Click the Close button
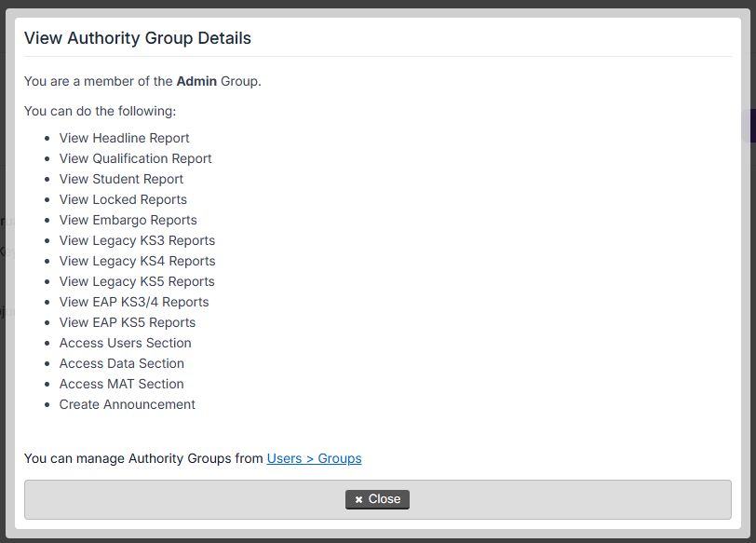The width and height of the screenshot is (756, 543). pyautogui.click(x=377, y=499)
